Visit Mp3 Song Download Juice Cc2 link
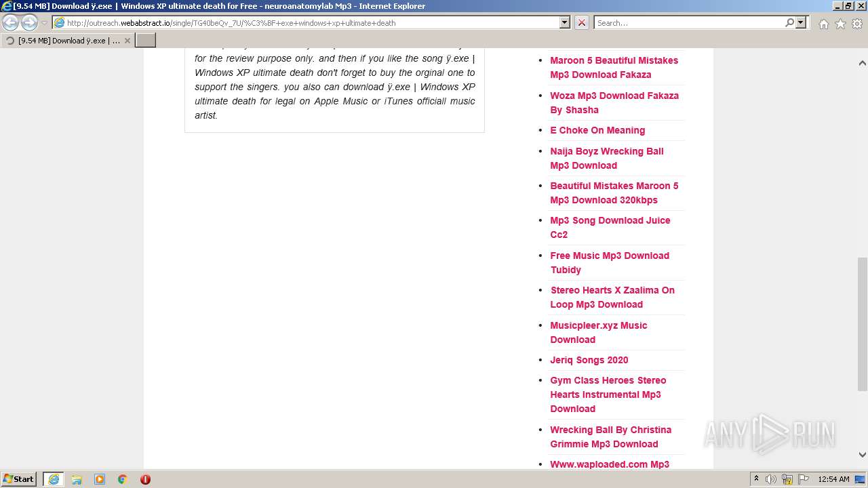The width and height of the screenshot is (868, 488). point(610,227)
